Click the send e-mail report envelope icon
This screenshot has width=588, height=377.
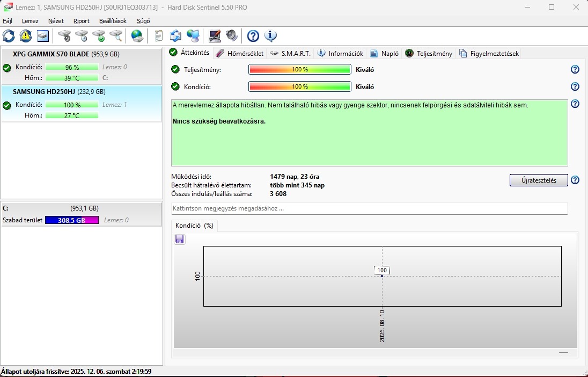click(175, 35)
